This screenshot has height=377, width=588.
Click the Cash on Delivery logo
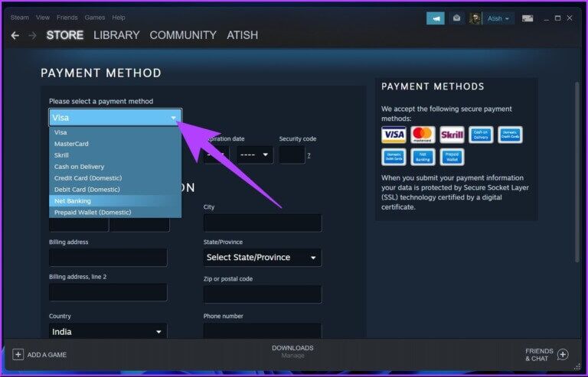tap(481, 135)
